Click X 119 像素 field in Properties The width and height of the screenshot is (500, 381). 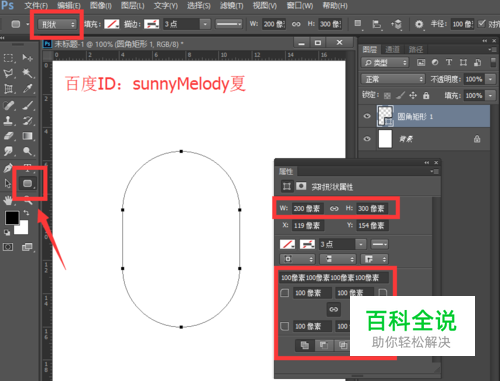coord(307,226)
